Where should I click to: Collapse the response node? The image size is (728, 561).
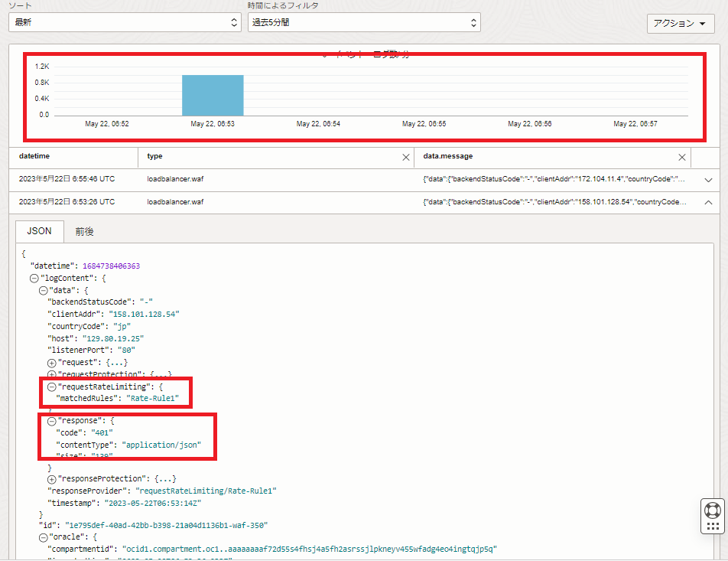(52, 421)
